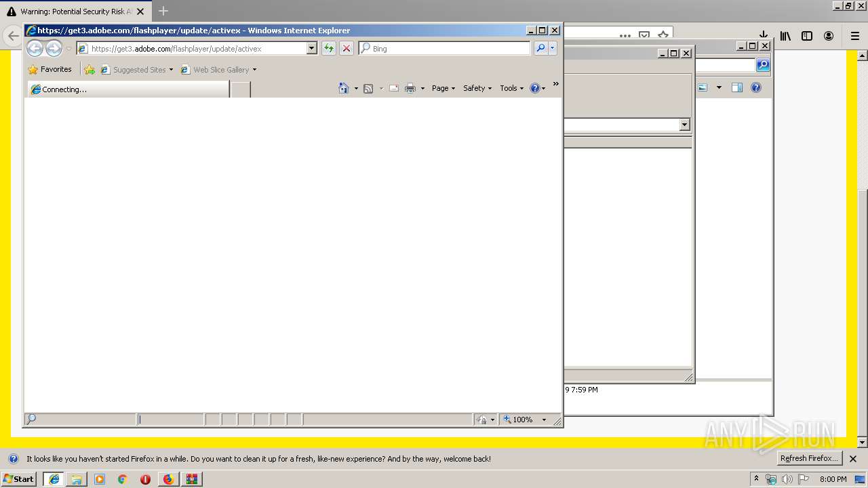Toggle Firefox sidebar icon

807,36
